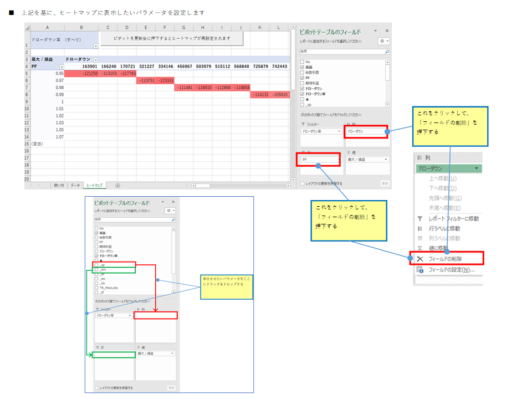Click the sigma icon beside 値に移動
The height and width of the screenshot is (399, 532).
[420, 248]
